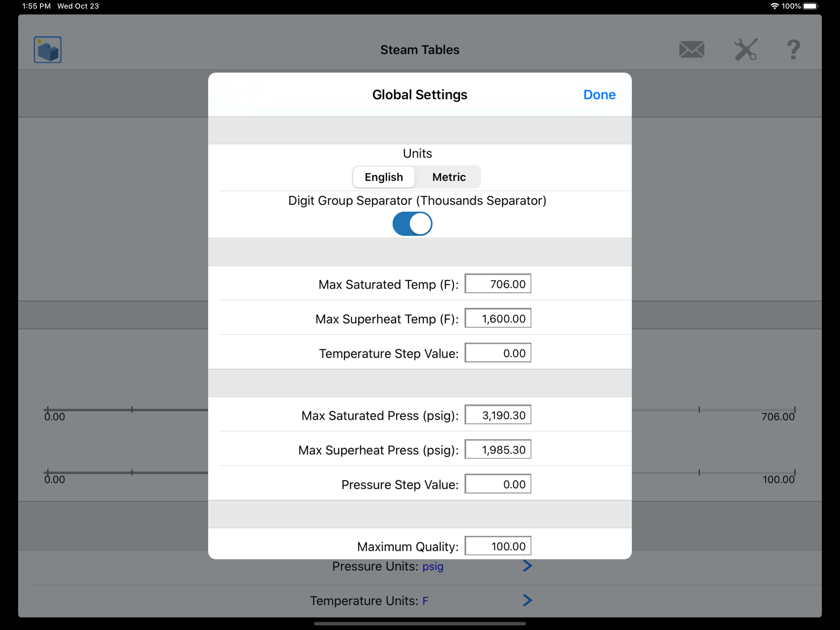Edit the Max Saturated Press field
The height and width of the screenshot is (630, 840).
pos(497,415)
